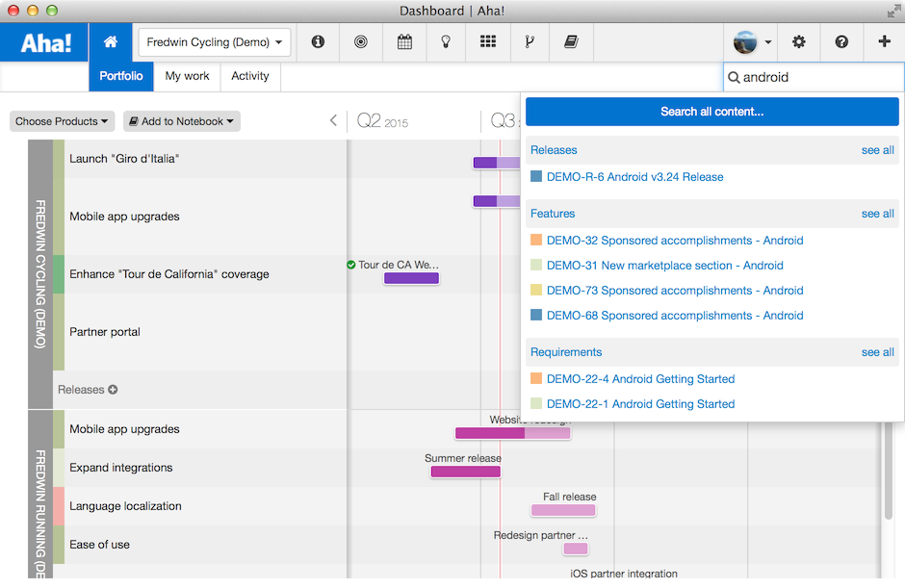Click the Aha! logo

[x=45, y=42]
